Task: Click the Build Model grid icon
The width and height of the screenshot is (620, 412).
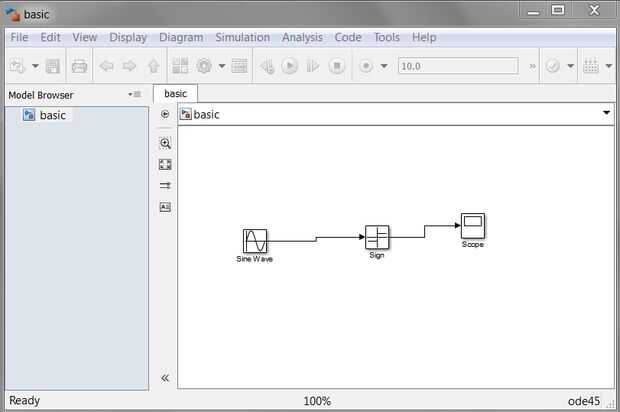Action: [591, 66]
